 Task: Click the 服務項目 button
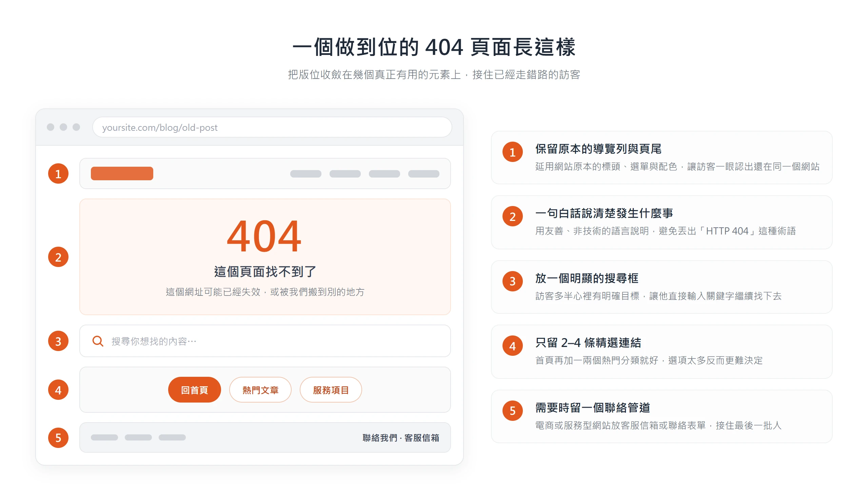331,390
